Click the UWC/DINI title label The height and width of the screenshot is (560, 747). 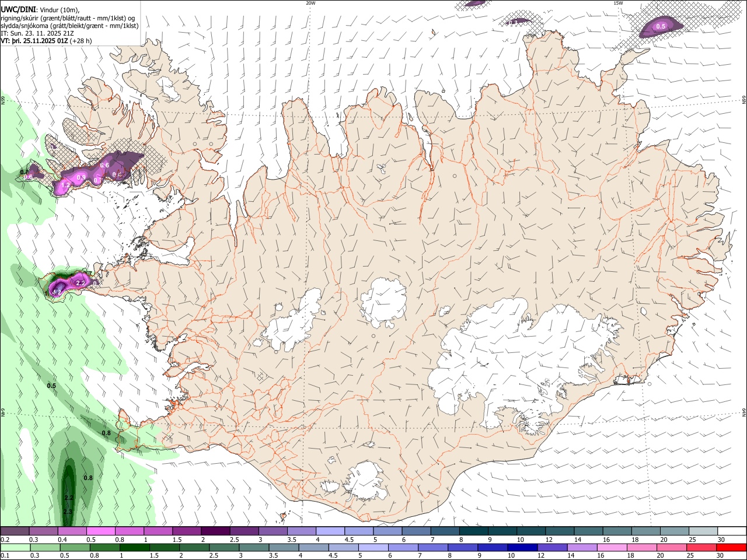(17, 9)
